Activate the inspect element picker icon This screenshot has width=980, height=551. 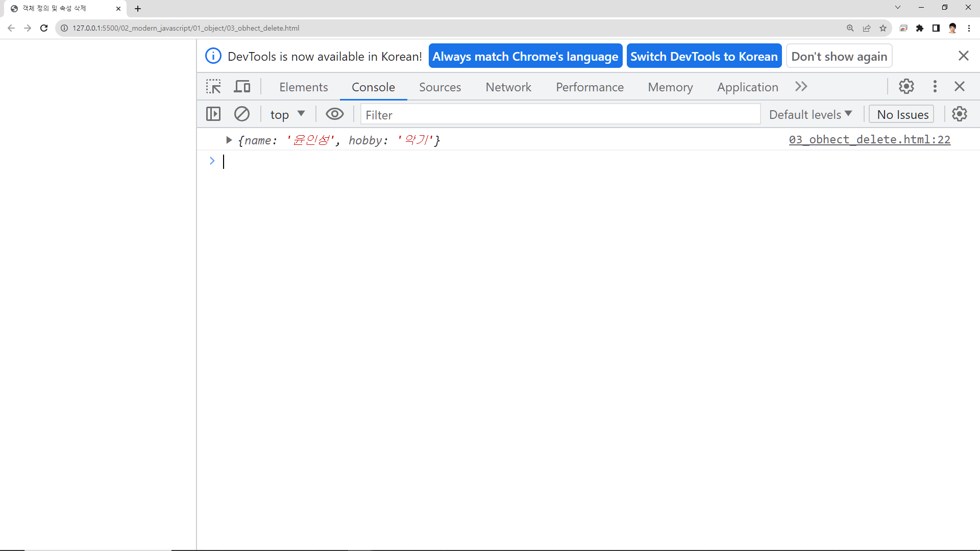(x=213, y=87)
